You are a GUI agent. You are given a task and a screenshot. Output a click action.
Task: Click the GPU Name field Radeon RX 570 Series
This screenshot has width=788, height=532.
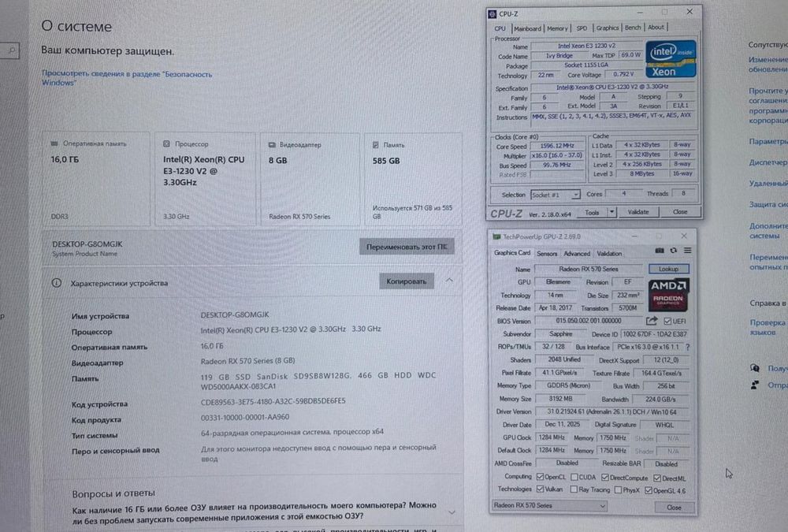tap(589, 269)
